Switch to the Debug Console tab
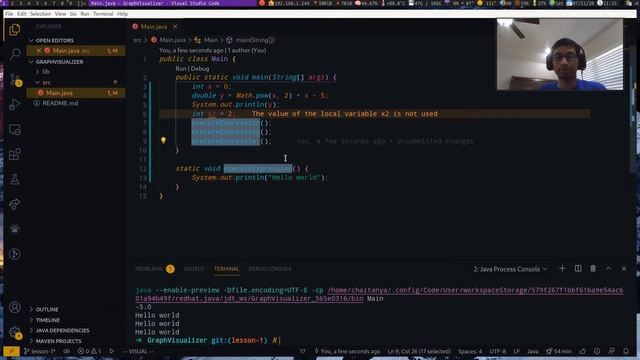 coord(270,269)
